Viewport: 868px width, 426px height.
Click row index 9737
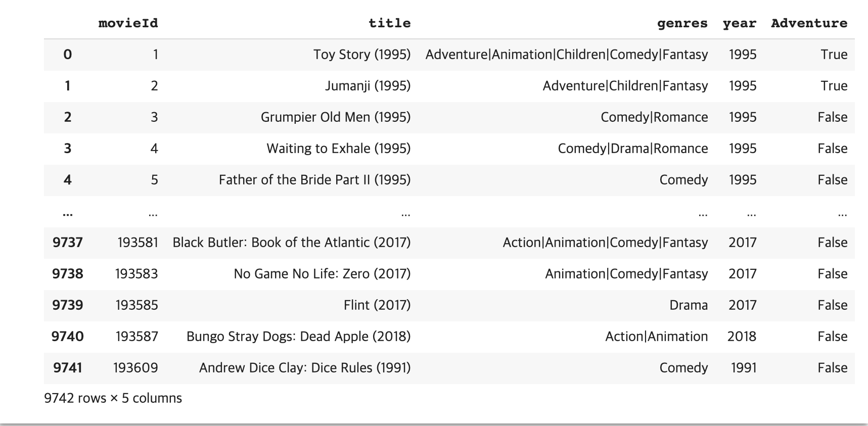point(68,243)
